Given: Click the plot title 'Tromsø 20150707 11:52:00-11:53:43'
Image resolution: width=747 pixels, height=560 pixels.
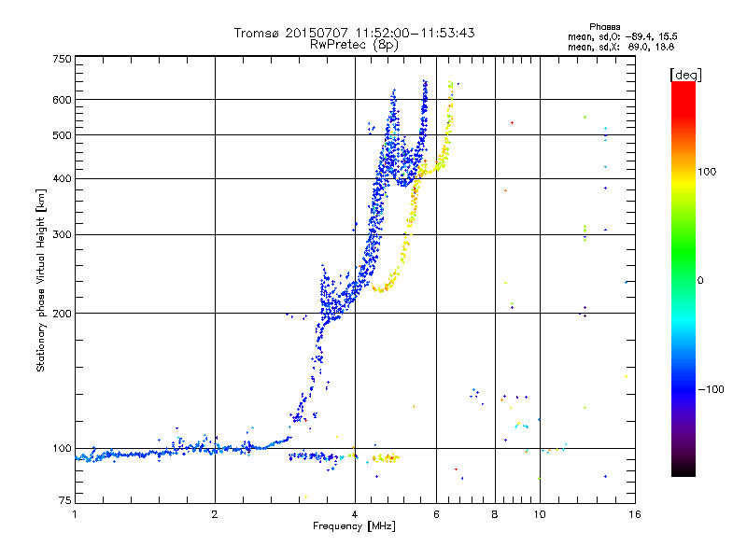Looking at the screenshot, I should [x=354, y=33].
